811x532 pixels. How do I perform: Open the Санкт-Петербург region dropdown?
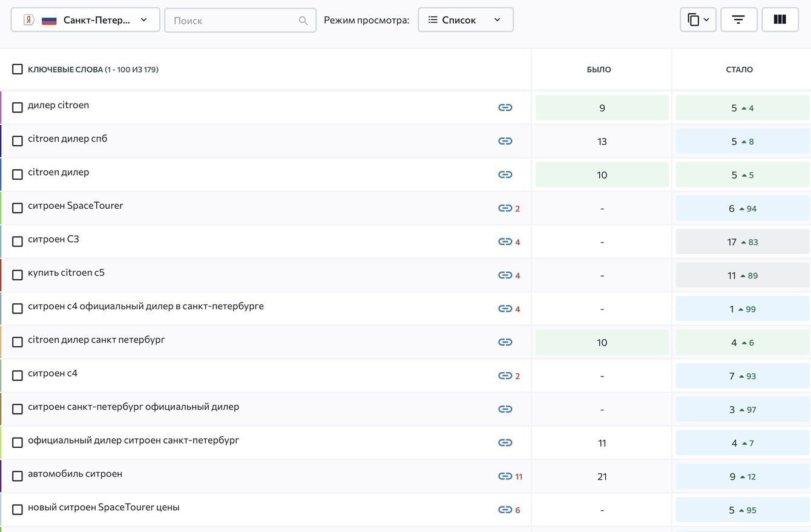(85, 20)
